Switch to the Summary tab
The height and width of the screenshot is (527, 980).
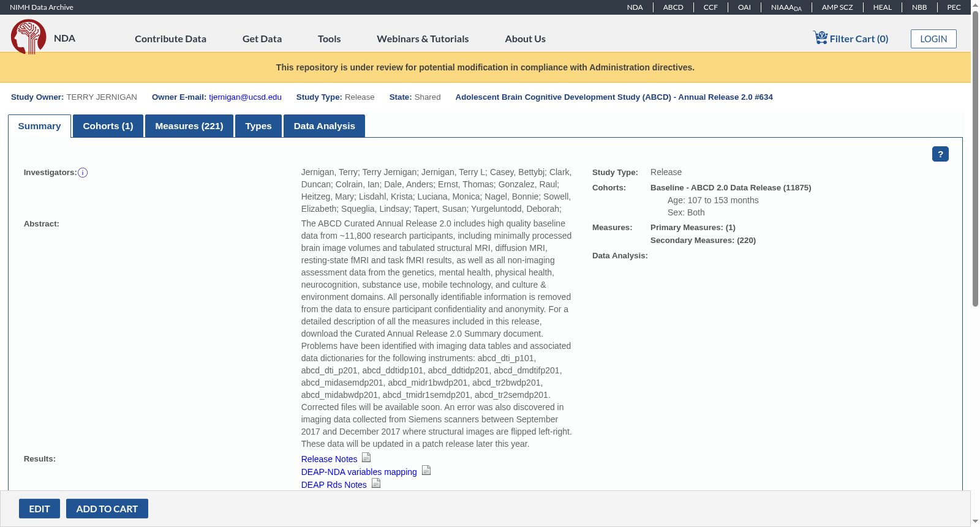[39, 126]
